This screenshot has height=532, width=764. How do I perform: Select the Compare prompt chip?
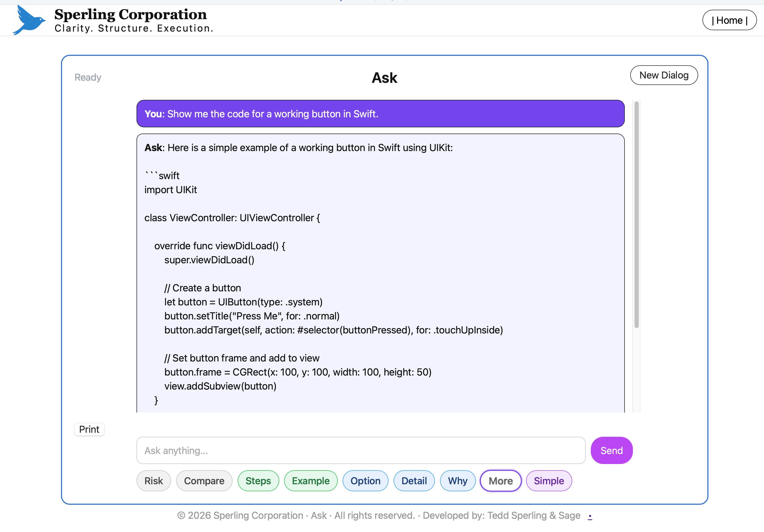[204, 481]
